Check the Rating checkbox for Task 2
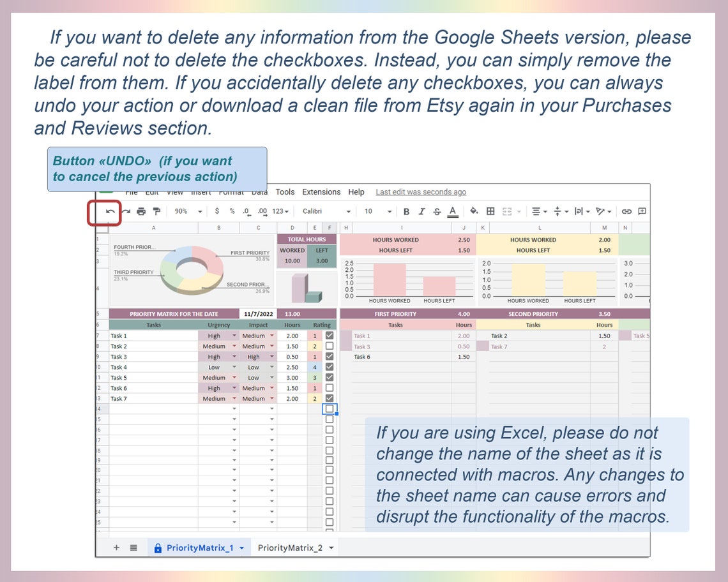This screenshot has height=582, width=728. point(329,346)
